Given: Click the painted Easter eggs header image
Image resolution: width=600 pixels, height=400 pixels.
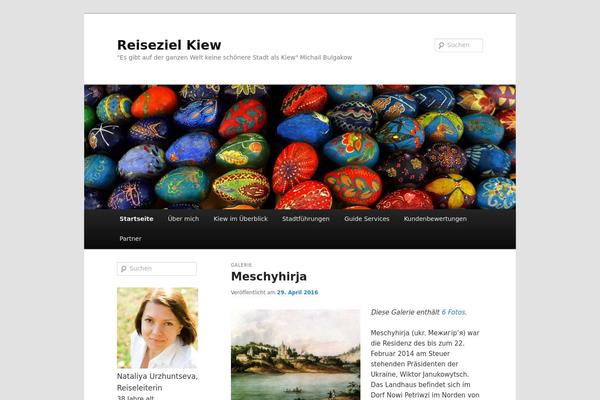Looking at the screenshot, I should pos(300,147).
